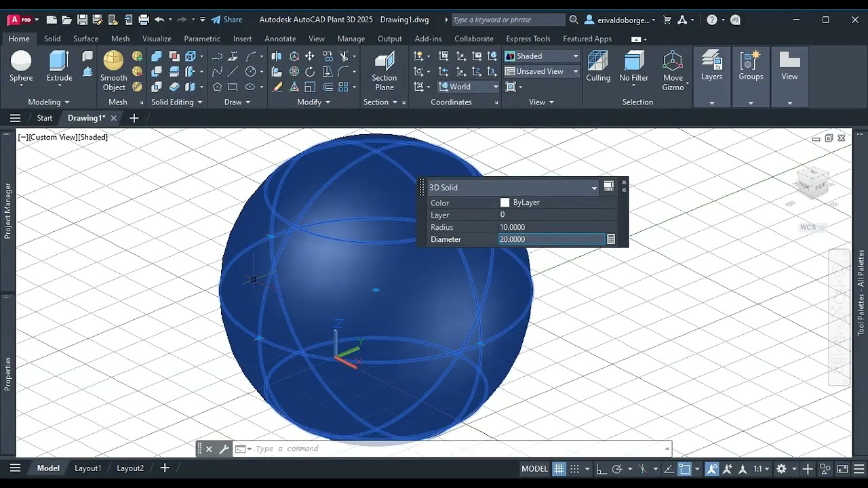Open the Shaded visual style dropdown
868x488 pixels.
coord(542,56)
